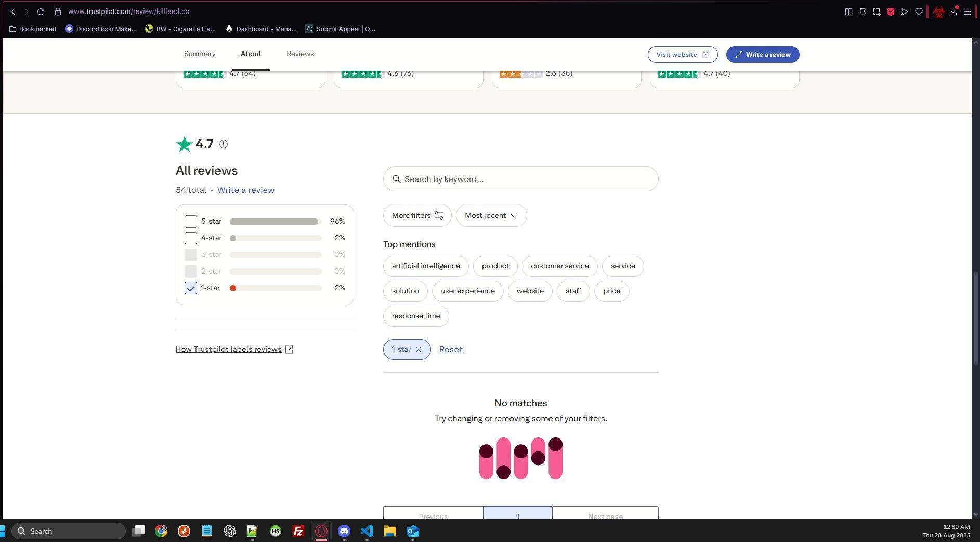Launch FileZilla from the taskbar

point(298,531)
